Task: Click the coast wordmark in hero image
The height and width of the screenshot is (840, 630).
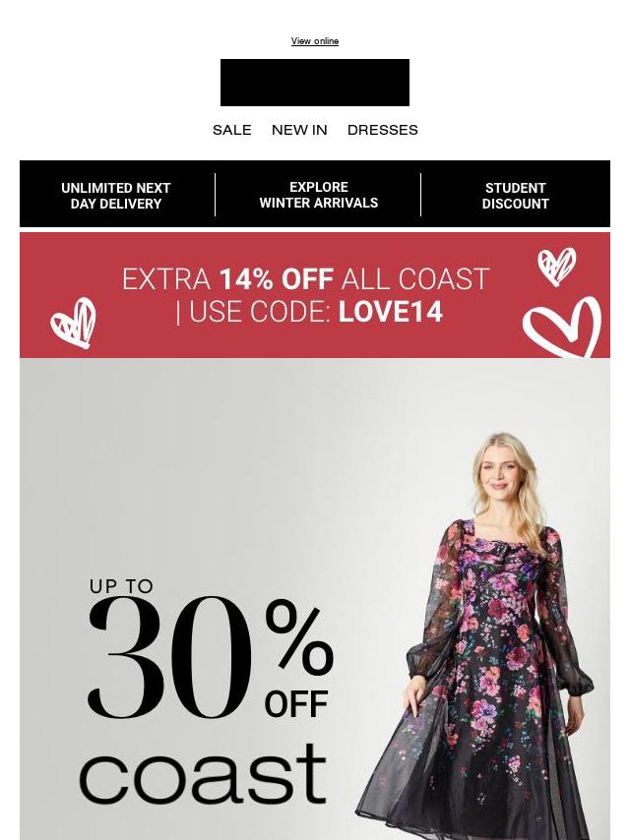Action: (203, 774)
